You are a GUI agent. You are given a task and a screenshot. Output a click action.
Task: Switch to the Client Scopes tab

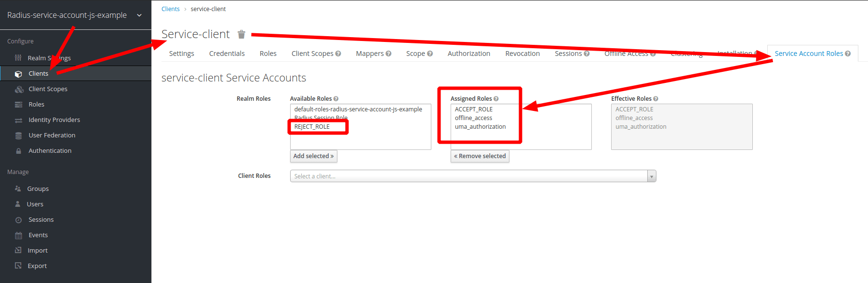pos(312,54)
